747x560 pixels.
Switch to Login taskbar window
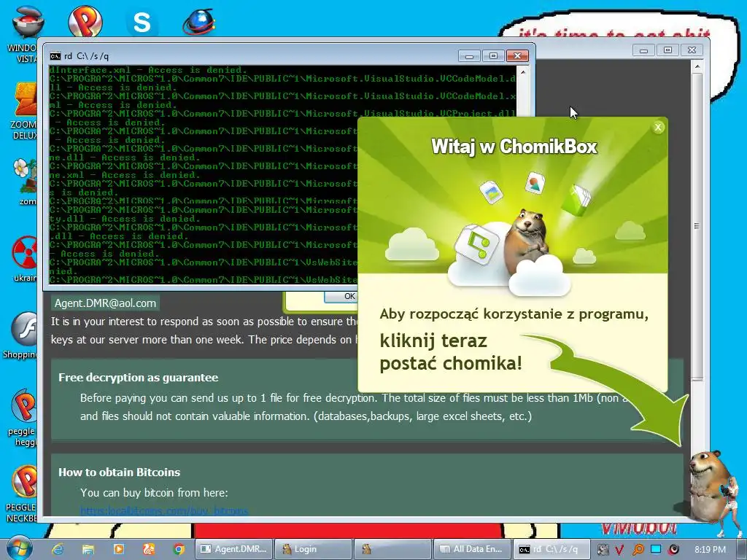coord(313,549)
